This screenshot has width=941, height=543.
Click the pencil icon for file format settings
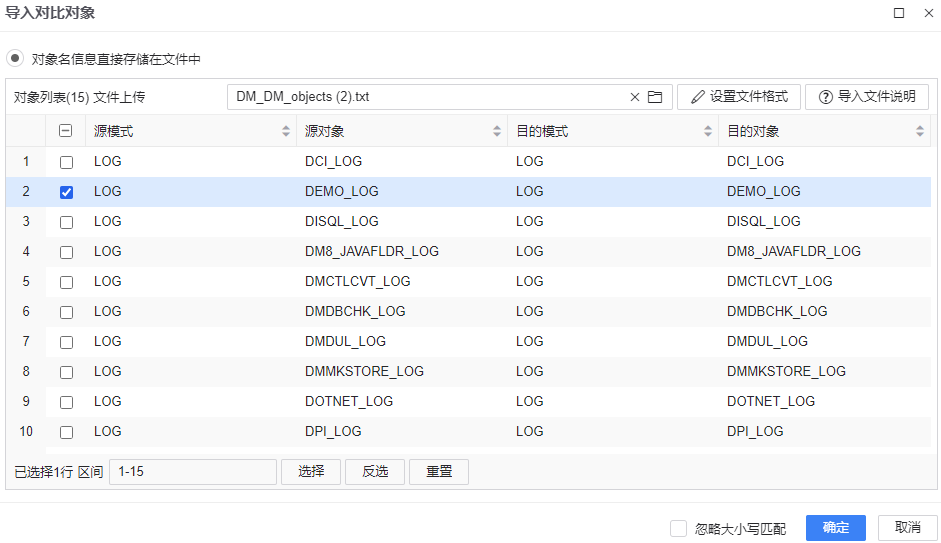(697, 97)
